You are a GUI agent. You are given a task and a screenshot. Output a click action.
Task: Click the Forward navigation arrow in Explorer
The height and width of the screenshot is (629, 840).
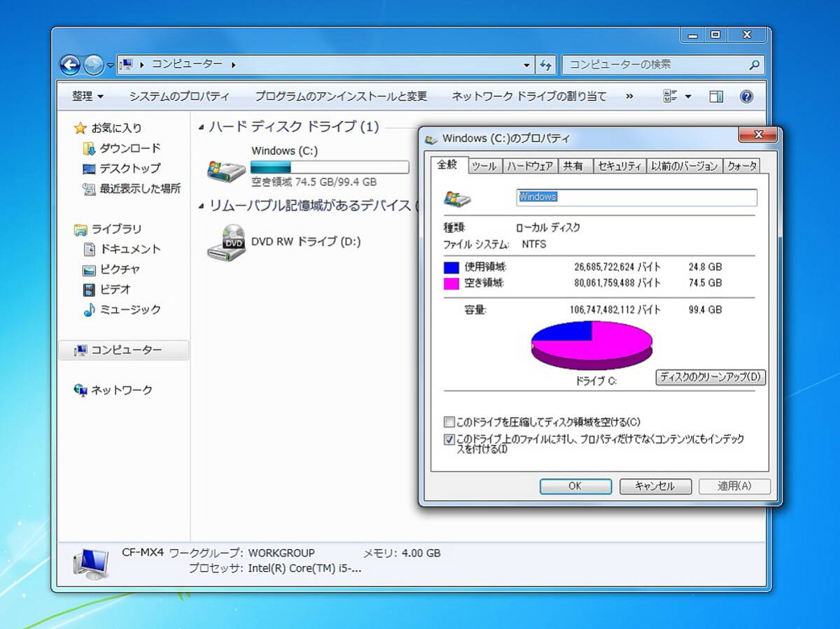click(x=93, y=65)
